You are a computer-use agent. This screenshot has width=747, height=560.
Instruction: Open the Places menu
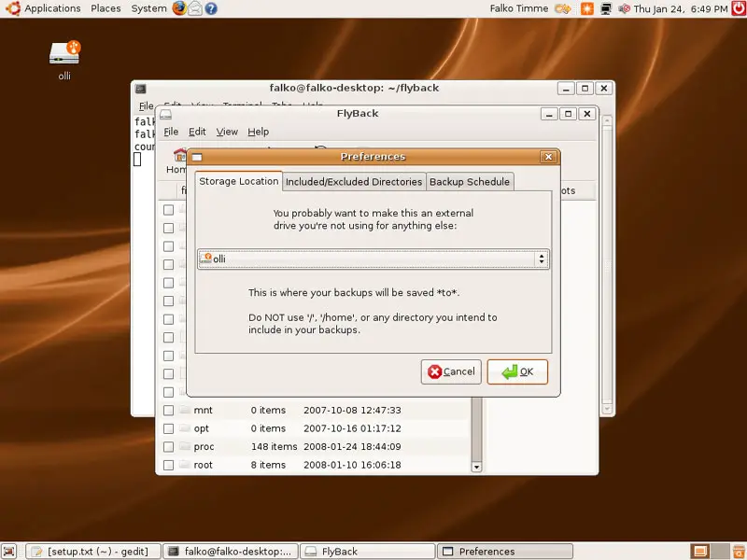pos(106,8)
